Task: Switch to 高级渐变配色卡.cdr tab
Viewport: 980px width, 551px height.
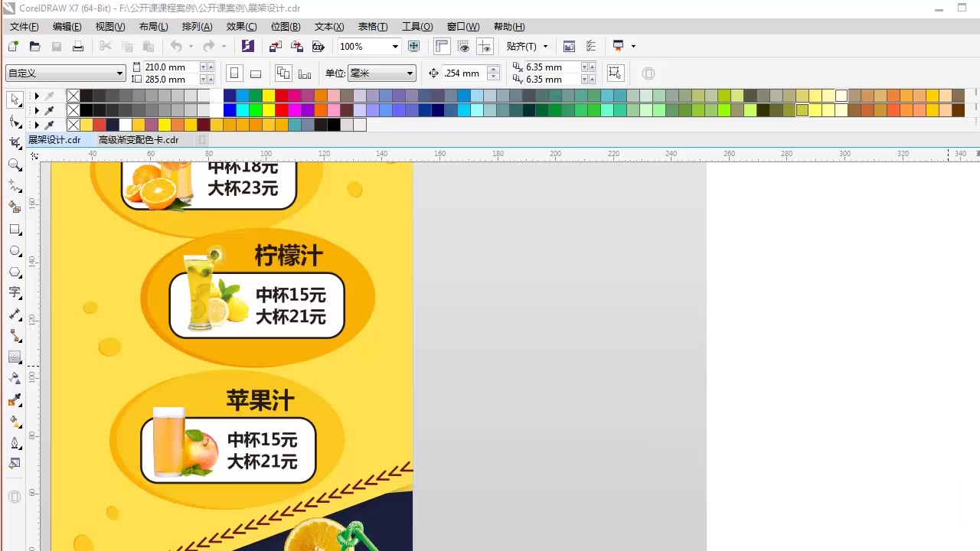Action: (139, 140)
